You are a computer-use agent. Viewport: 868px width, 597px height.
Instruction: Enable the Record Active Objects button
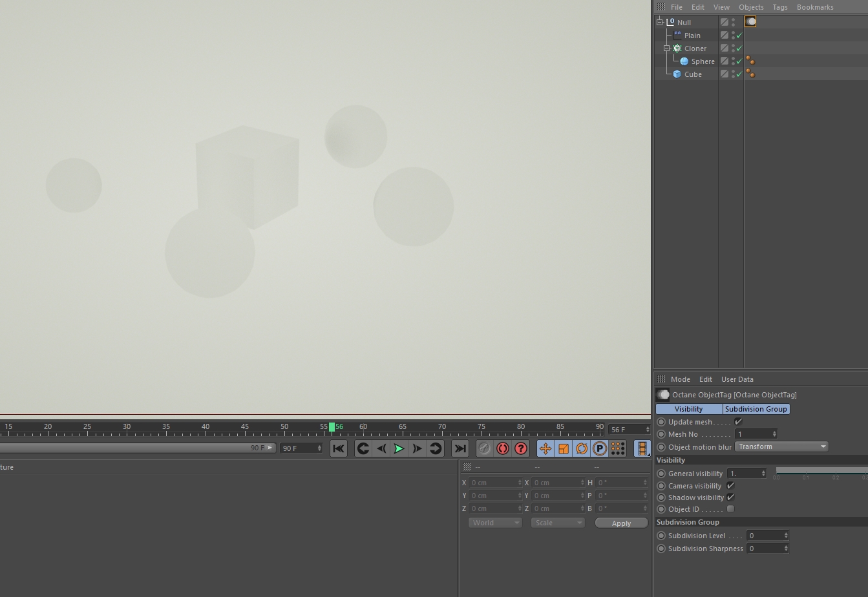(x=484, y=448)
